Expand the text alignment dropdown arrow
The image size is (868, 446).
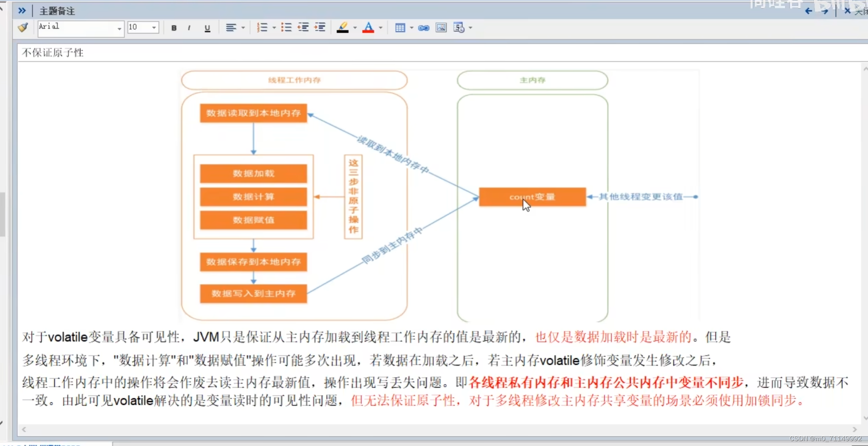(243, 28)
